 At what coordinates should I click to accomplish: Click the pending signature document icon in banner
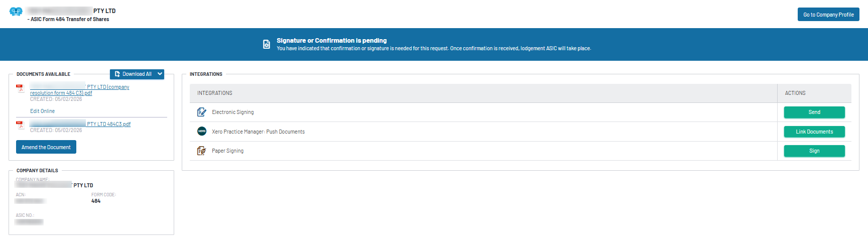[267, 44]
